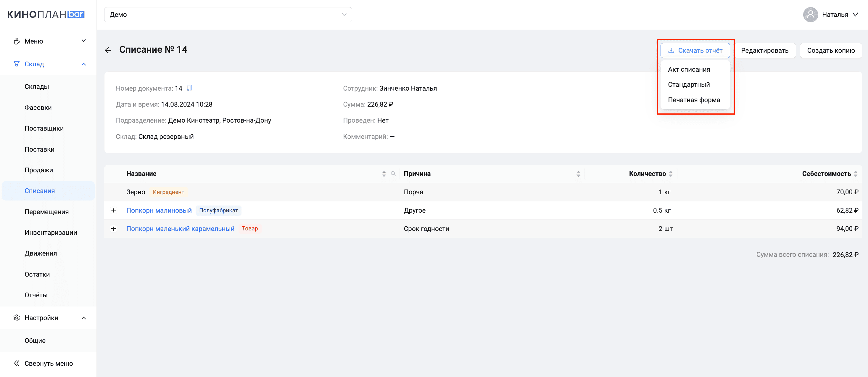Click the Скачать отчёт button
This screenshot has width=868, height=377.
coord(695,50)
